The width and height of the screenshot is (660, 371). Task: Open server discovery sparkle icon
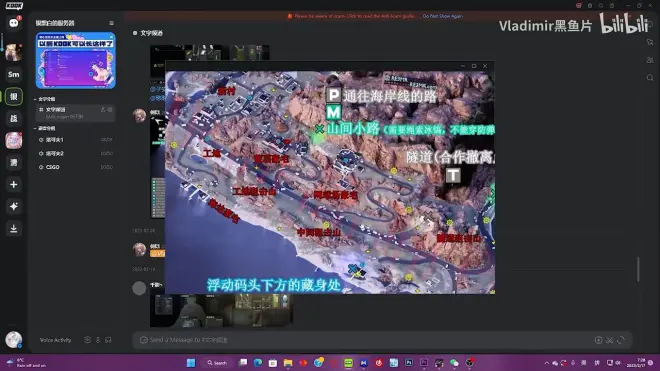pyautogui.click(x=13, y=206)
